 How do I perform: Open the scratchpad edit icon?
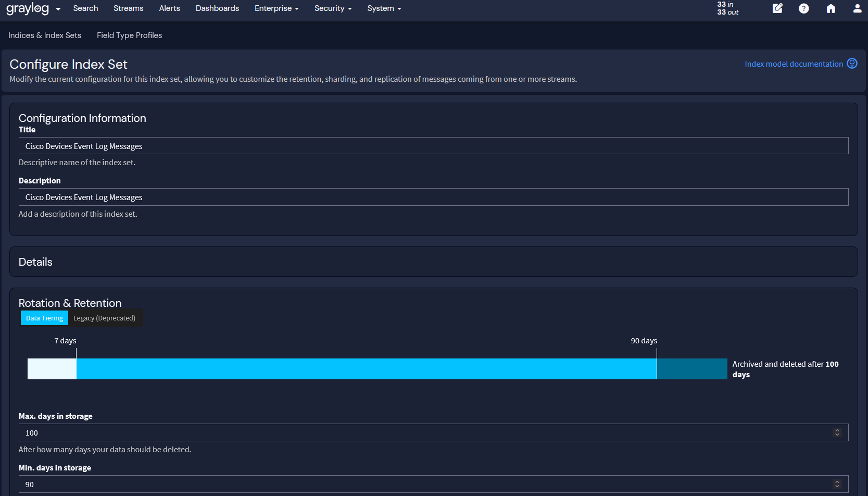click(x=777, y=8)
